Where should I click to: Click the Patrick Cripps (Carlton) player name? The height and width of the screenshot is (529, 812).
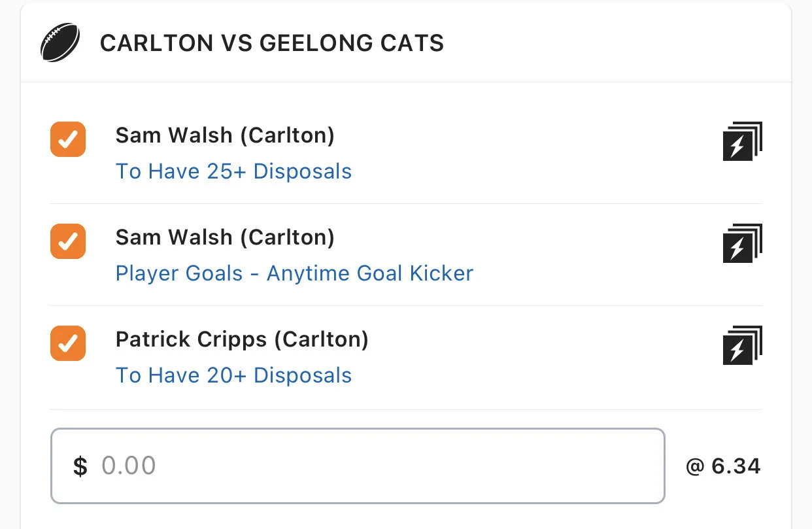[x=242, y=339]
